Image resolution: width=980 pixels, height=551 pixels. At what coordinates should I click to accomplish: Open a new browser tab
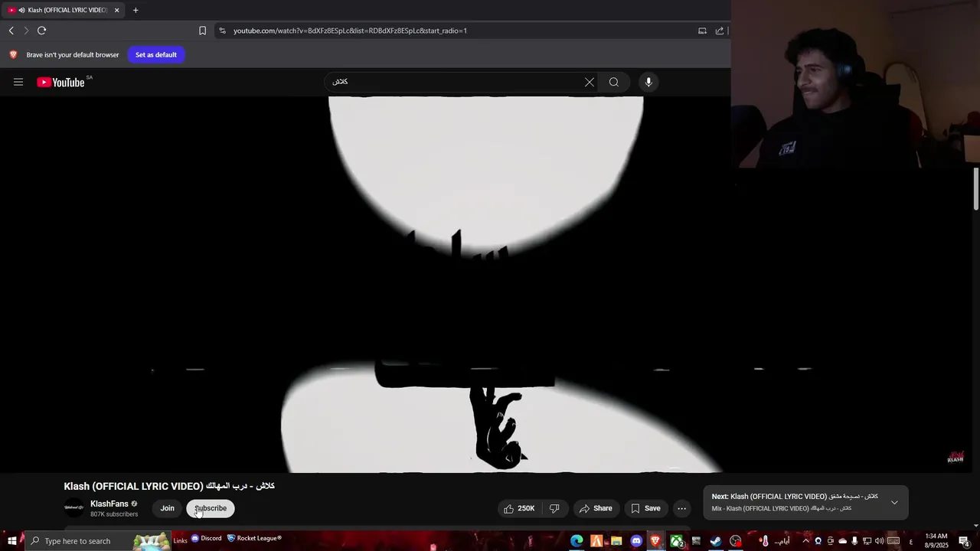136,10
